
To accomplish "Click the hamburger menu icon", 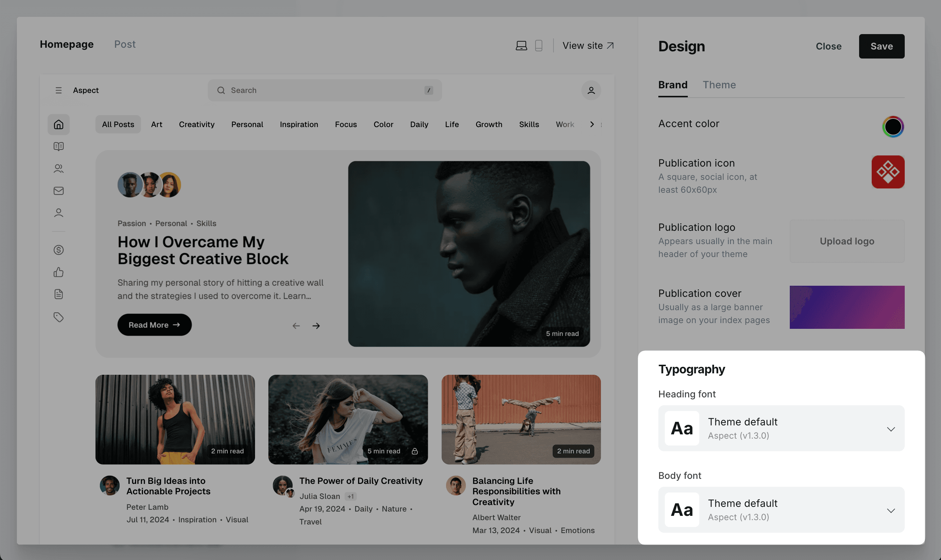I will (59, 90).
